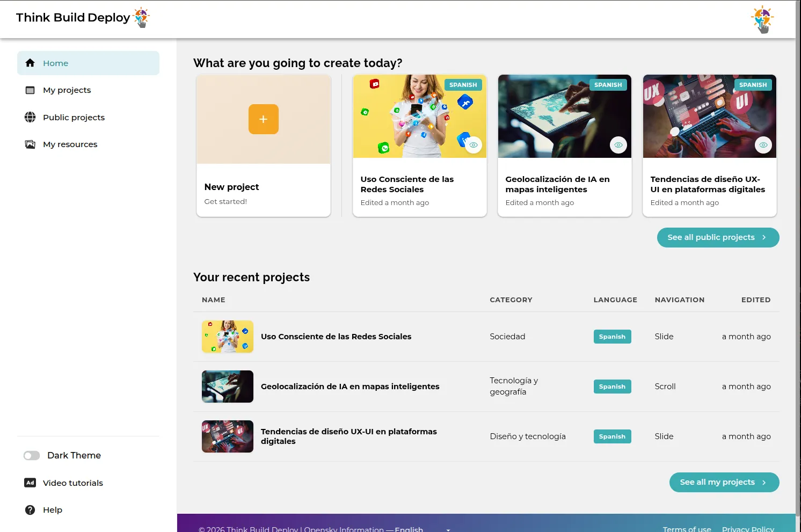Click the Video tutorials Ad icon
This screenshot has height=532, width=801.
(30, 483)
